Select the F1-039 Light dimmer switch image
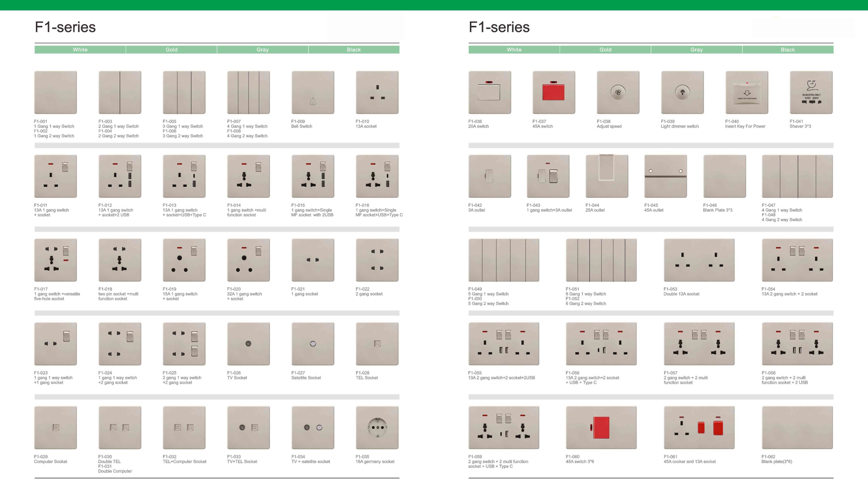Viewport: 868px width, 495px height. click(682, 92)
